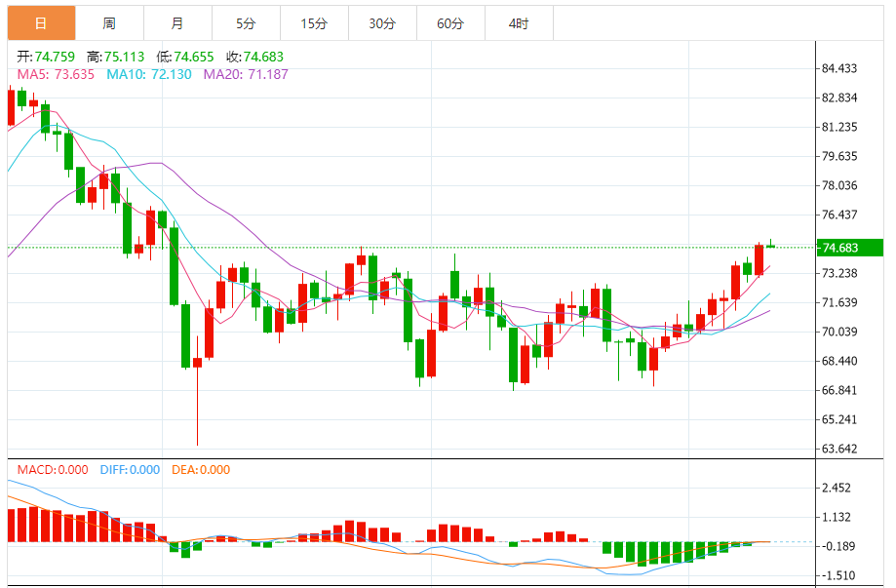Click the 73.238 price axis label
The width and height of the screenshot is (896, 588).
point(839,273)
